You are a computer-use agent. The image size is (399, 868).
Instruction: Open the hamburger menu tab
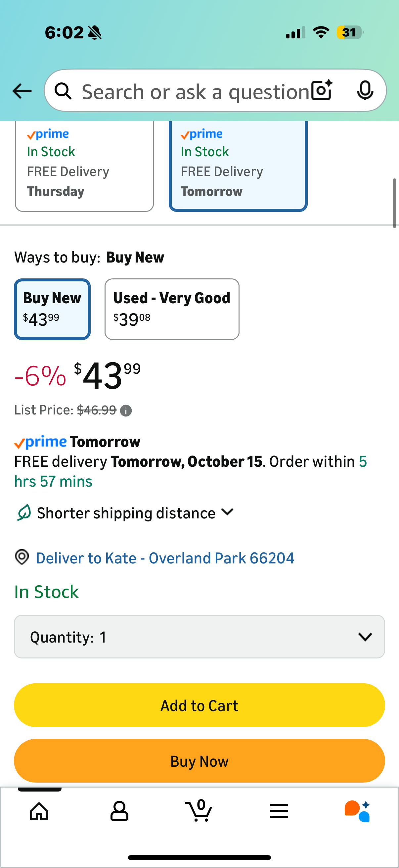pyautogui.click(x=279, y=811)
